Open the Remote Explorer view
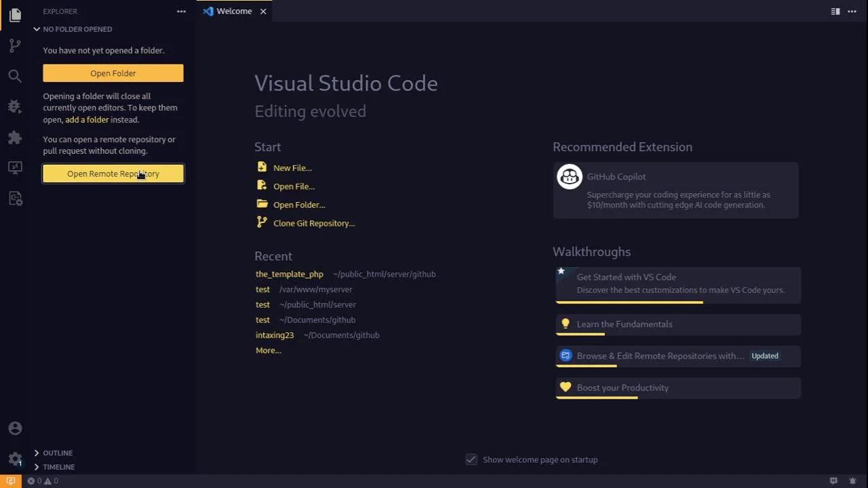This screenshot has height=488, width=868. (15, 167)
